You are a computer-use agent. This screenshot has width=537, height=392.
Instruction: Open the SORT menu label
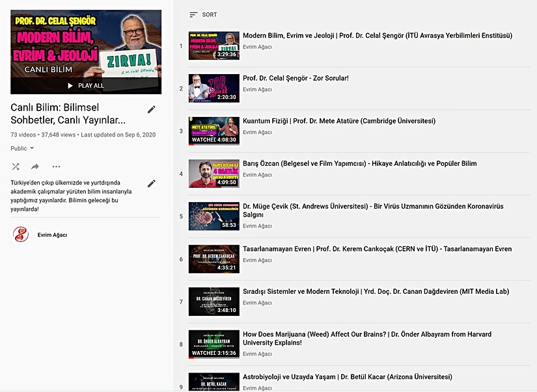(210, 15)
